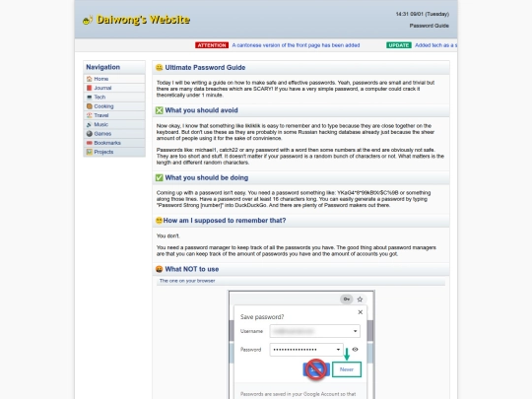The width and height of the screenshot is (532, 399).
Task: Open the Projects page link
Action: point(103,152)
